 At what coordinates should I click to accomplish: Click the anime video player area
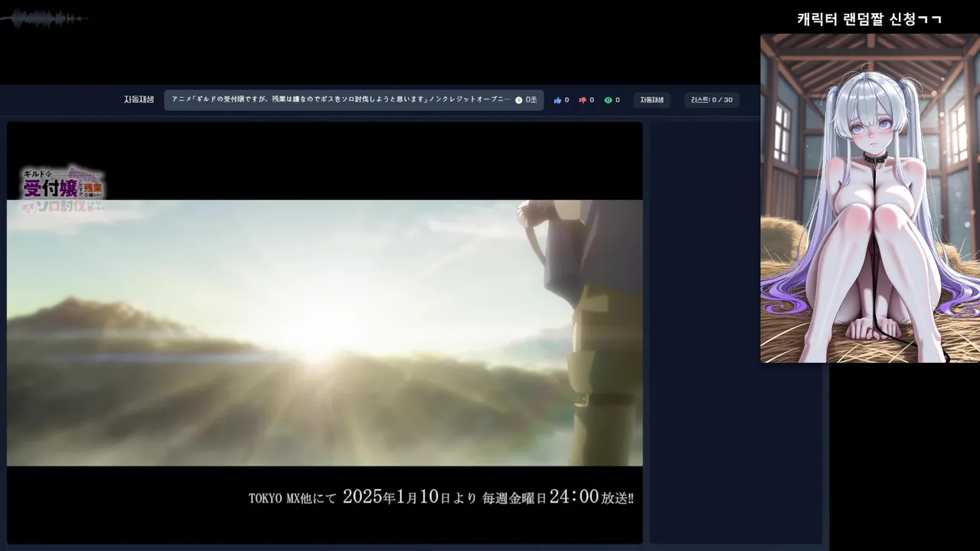click(x=325, y=333)
